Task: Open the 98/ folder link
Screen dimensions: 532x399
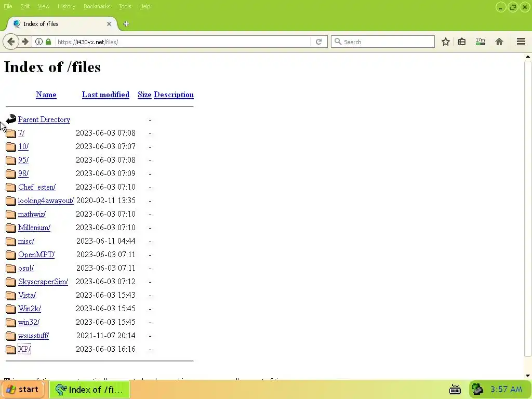Action: pyautogui.click(x=23, y=174)
